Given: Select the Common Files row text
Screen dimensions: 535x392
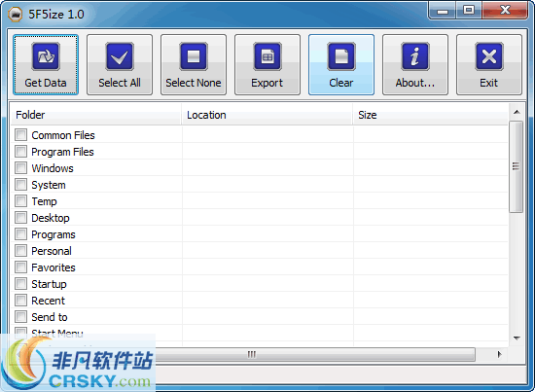Looking at the screenshot, I should 63,135.
